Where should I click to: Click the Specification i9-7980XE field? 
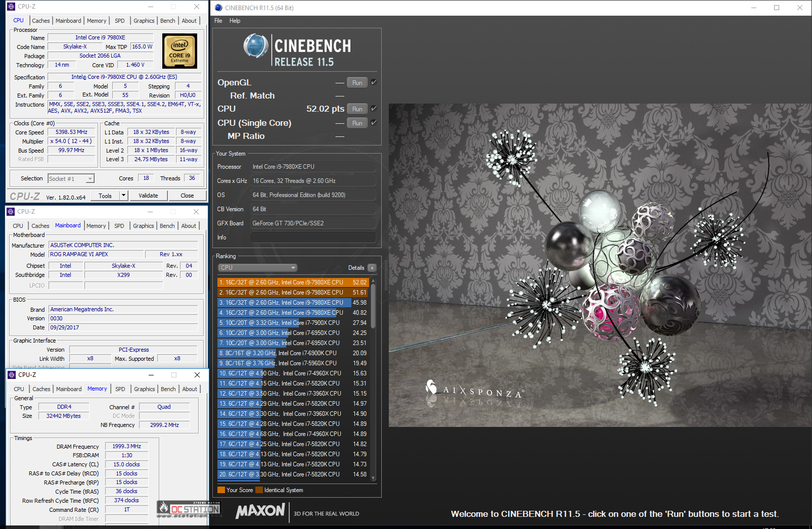(124, 77)
